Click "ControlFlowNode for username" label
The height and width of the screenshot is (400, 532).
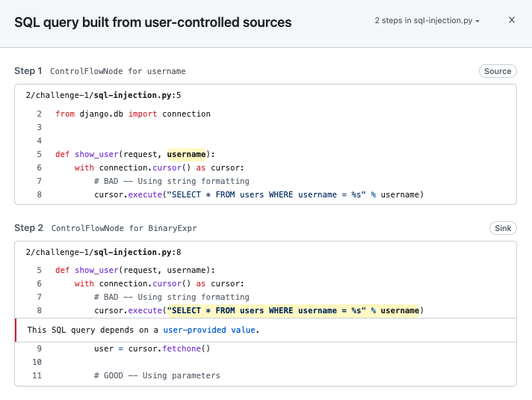point(117,72)
